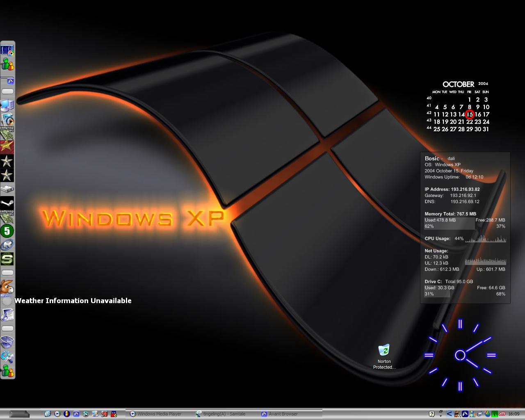Switch to Windows Media Player taskbar button
This screenshot has width=525, height=420.
tap(159, 414)
